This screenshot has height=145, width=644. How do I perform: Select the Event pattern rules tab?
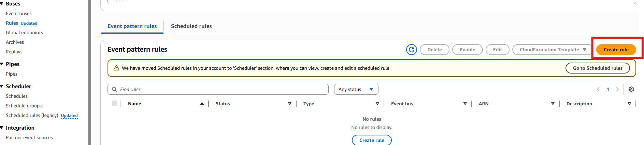click(132, 26)
